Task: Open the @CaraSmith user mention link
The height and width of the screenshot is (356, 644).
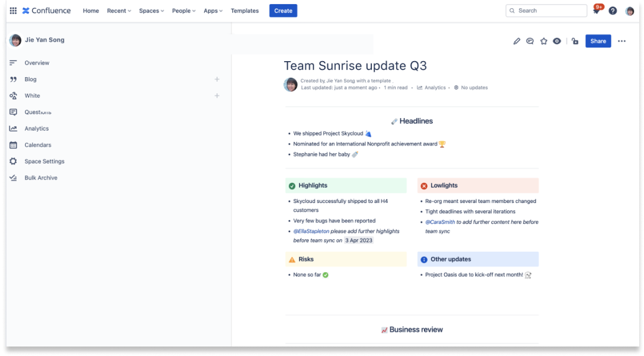Action: pyautogui.click(x=439, y=221)
